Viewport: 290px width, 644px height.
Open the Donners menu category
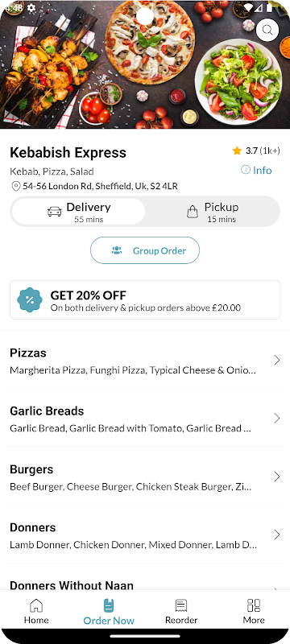tap(145, 535)
